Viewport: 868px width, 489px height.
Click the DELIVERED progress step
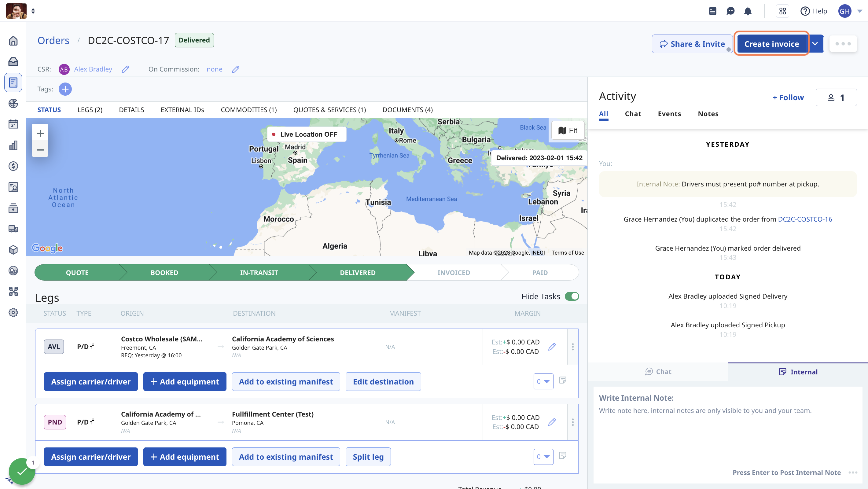pyautogui.click(x=358, y=272)
